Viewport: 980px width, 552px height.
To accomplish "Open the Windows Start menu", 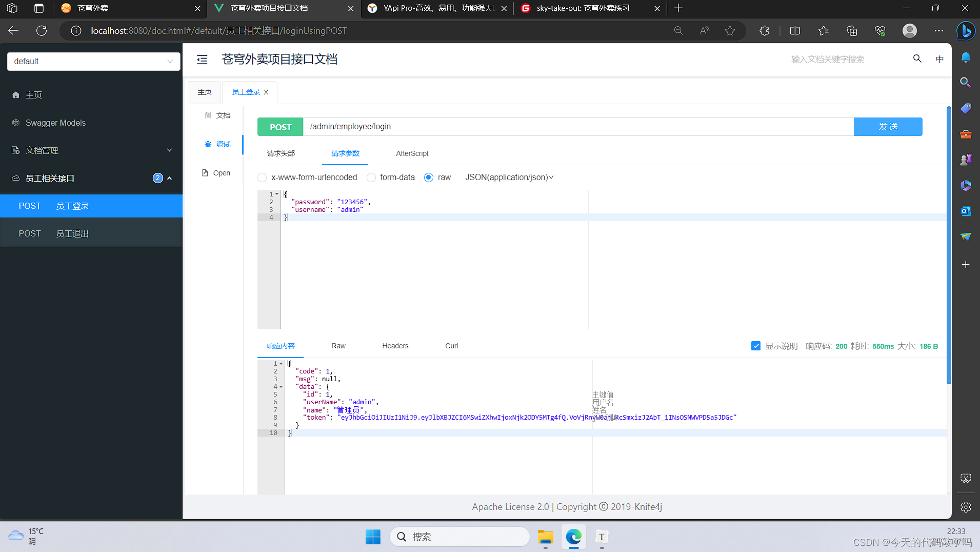I will pyautogui.click(x=373, y=537).
